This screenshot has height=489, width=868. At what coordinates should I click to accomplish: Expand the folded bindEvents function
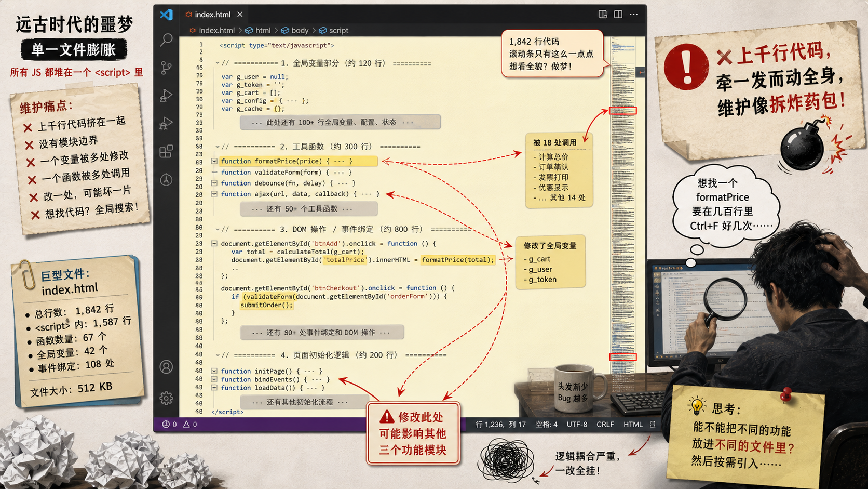pyautogui.click(x=214, y=379)
